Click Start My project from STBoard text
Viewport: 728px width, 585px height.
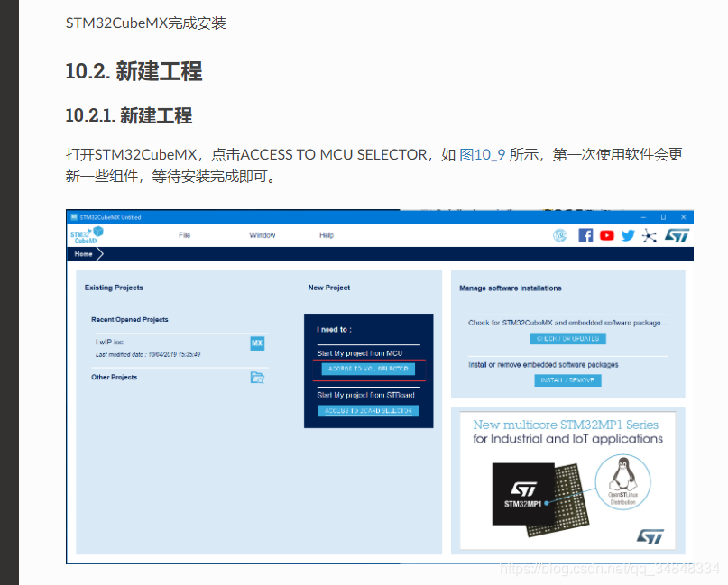pyautogui.click(x=365, y=395)
